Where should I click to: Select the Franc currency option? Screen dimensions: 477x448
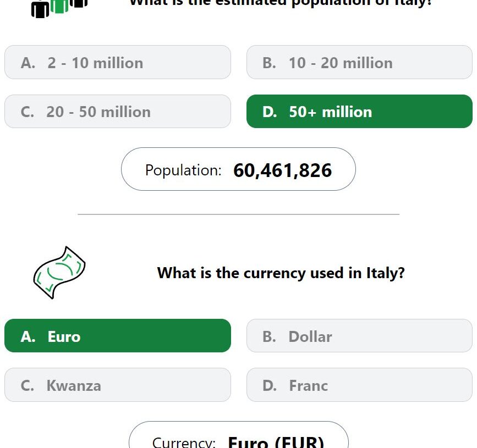coord(359,385)
